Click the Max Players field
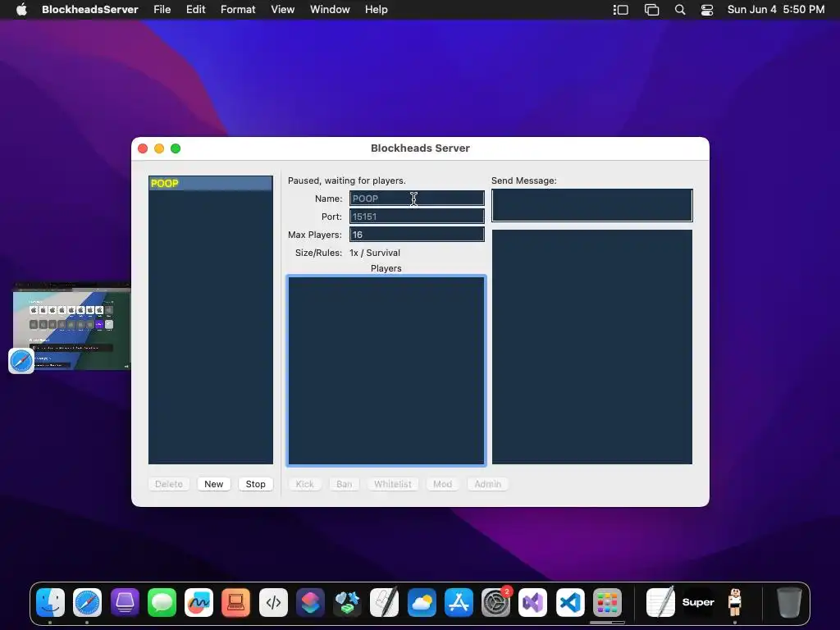This screenshot has width=840, height=630. point(417,235)
